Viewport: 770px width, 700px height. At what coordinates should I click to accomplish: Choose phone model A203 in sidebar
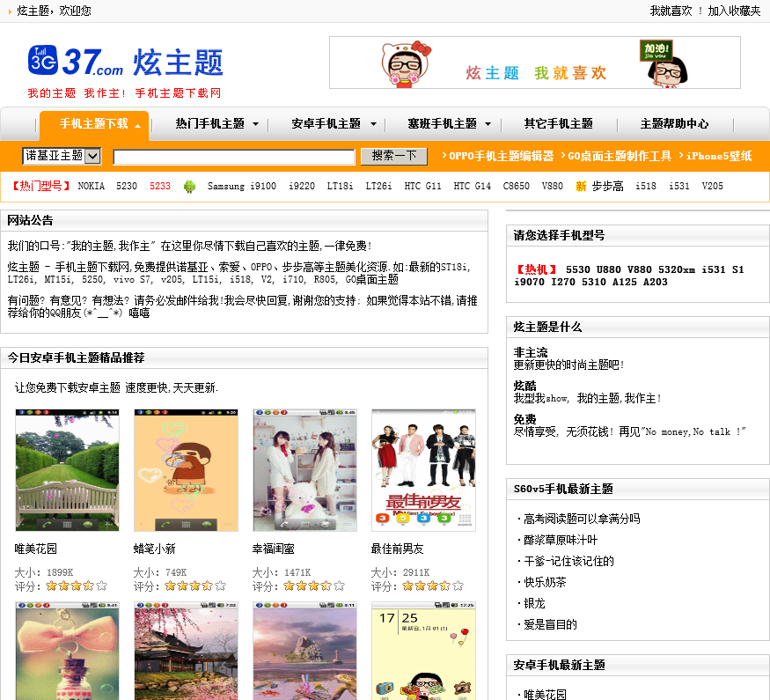656,282
